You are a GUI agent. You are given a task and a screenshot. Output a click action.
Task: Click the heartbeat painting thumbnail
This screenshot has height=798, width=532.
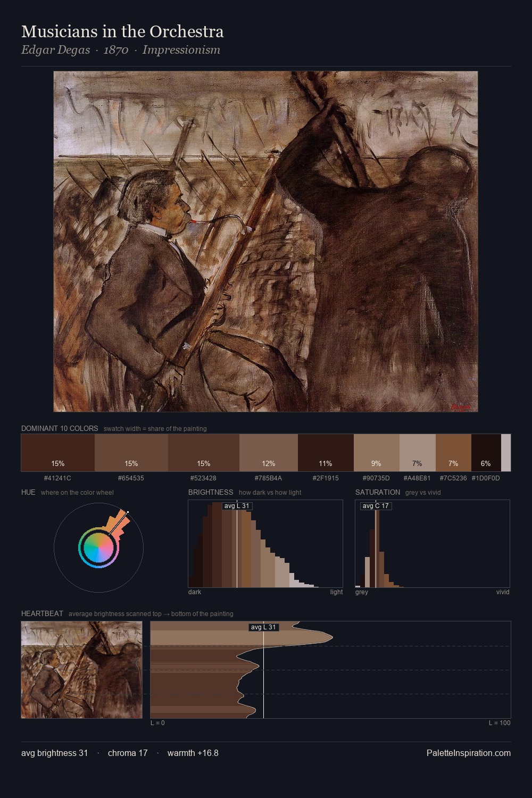82,670
